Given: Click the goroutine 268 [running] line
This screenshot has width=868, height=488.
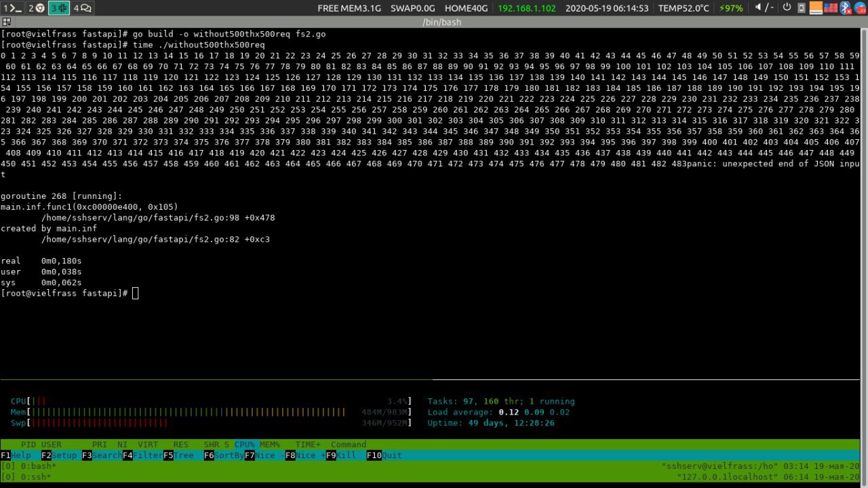Looking at the screenshot, I should pos(61,195).
